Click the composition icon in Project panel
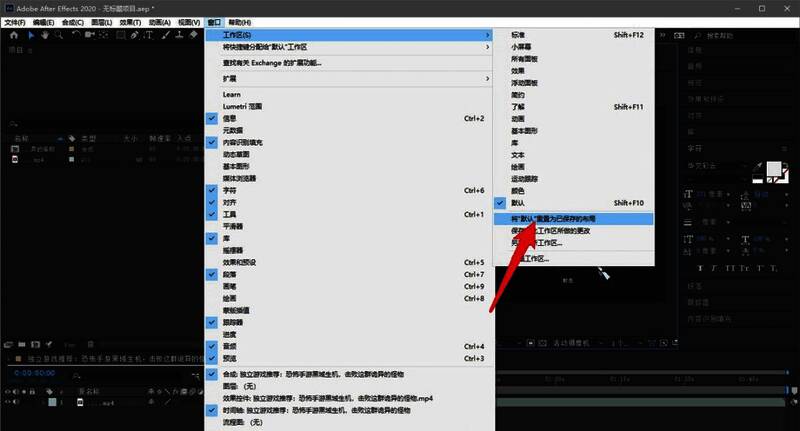The image size is (800, 431). click(15, 149)
